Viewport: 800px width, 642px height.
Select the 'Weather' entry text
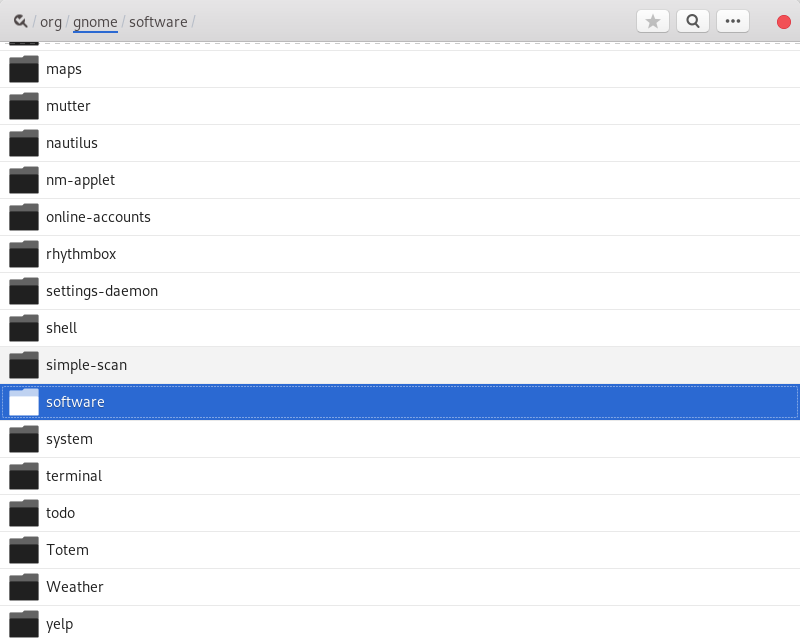click(x=75, y=587)
